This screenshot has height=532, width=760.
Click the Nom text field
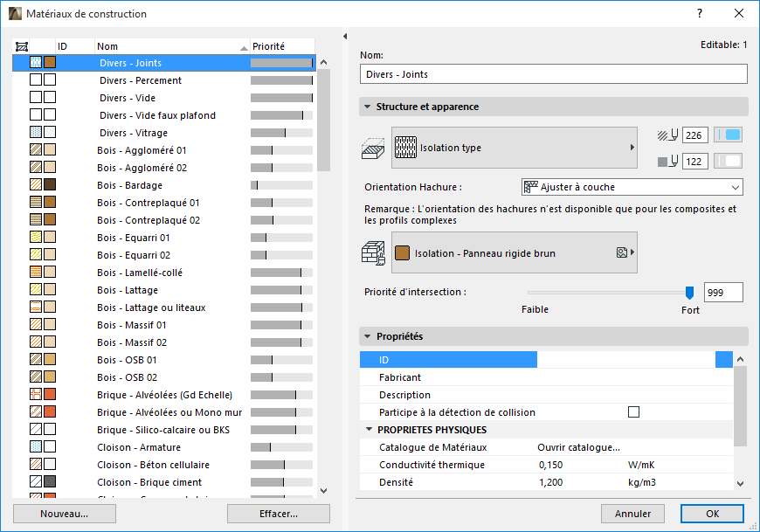554,74
